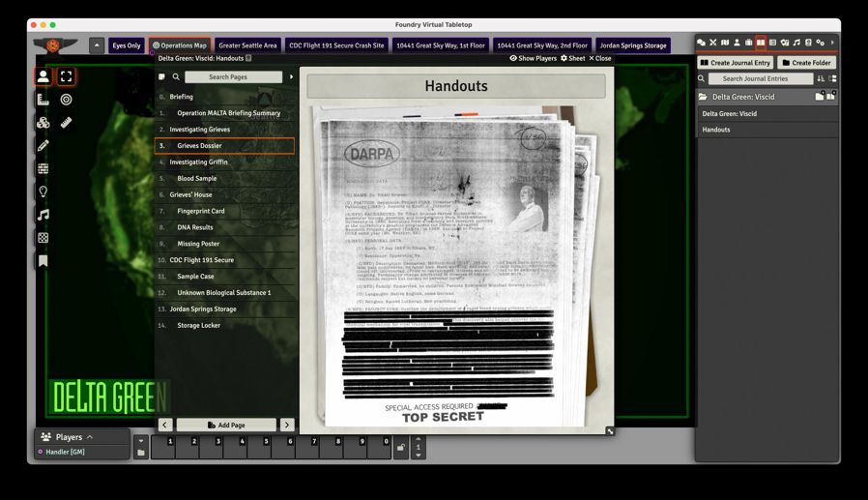Open the Lighting Controls bulb icon
868x500 pixels.
(43, 191)
